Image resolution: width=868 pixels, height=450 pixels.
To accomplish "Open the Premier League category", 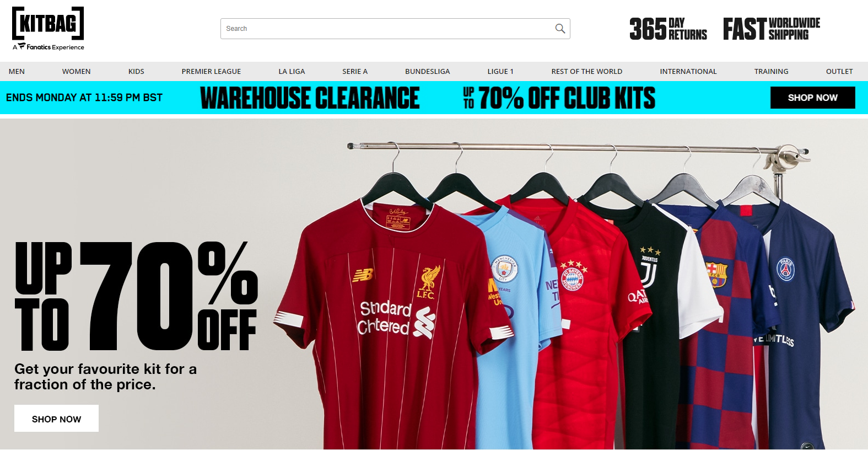I will [211, 71].
